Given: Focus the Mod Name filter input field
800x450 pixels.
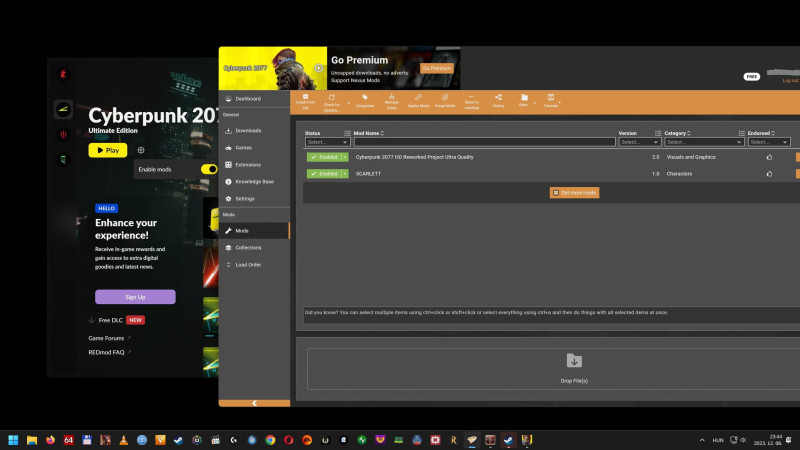Looking at the screenshot, I should tap(485, 142).
